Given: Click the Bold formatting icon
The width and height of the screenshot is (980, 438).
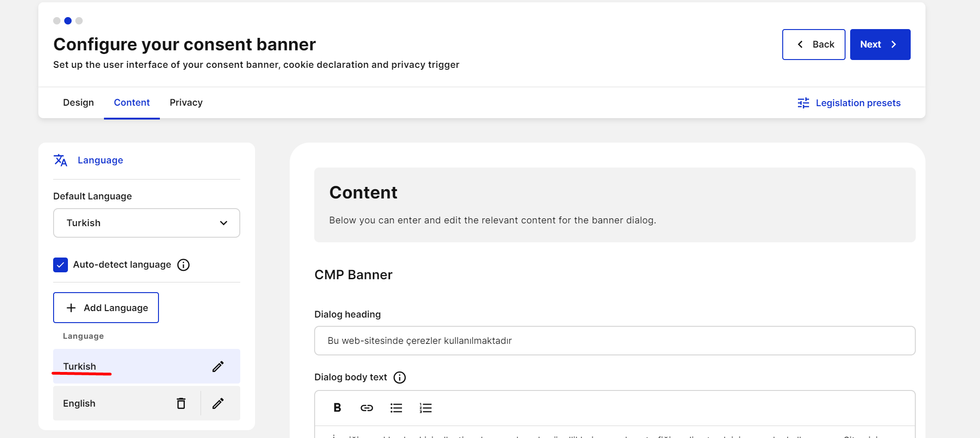Looking at the screenshot, I should coord(337,408).
